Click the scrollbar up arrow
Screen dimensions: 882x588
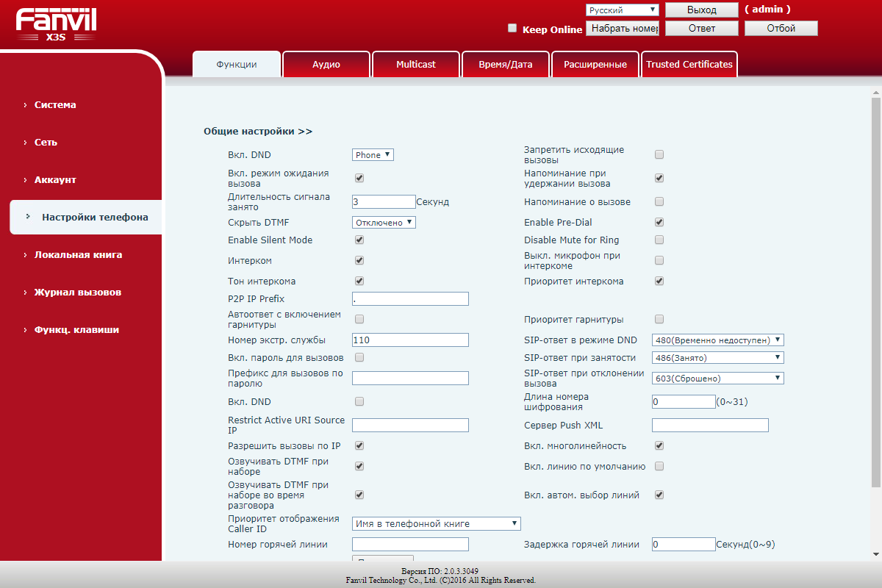coord(875,93)
